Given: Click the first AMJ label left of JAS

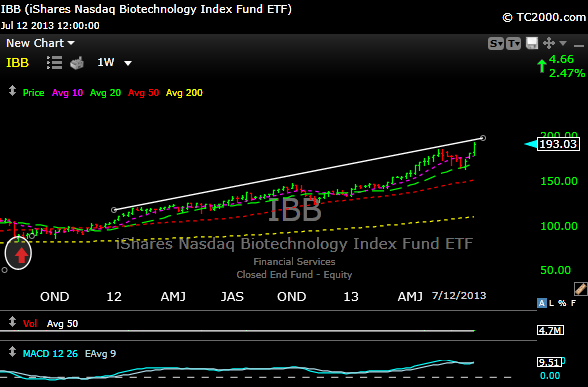Looking at the screenshot, I should pyautogui.click(x=173, y=297).
